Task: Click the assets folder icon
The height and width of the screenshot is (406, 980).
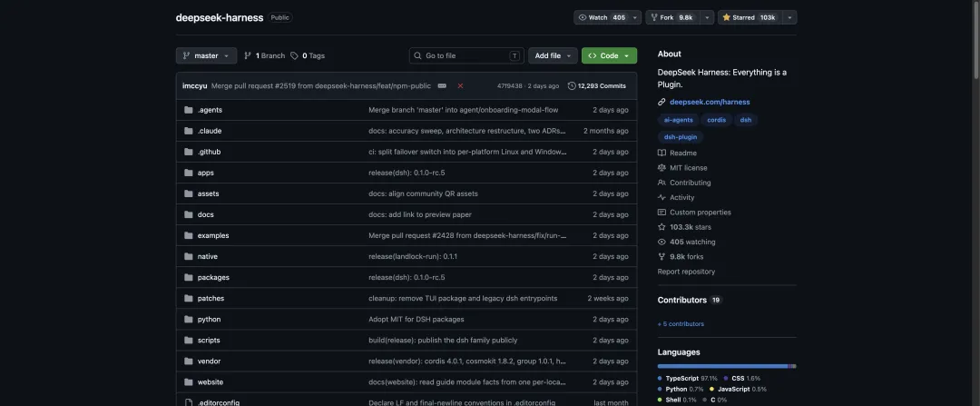Action: (x=188, y=194)
